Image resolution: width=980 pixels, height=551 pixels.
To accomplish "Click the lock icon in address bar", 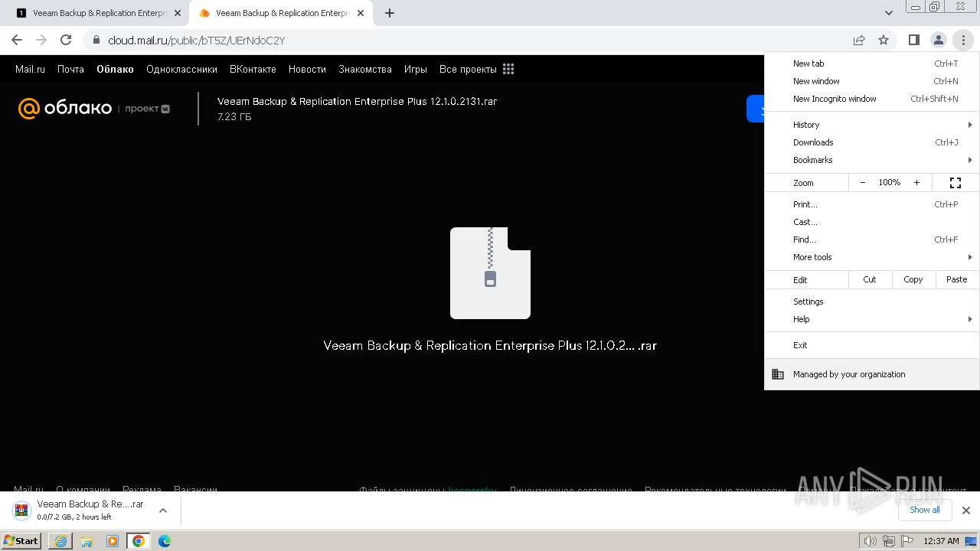I will click(96, 40).
